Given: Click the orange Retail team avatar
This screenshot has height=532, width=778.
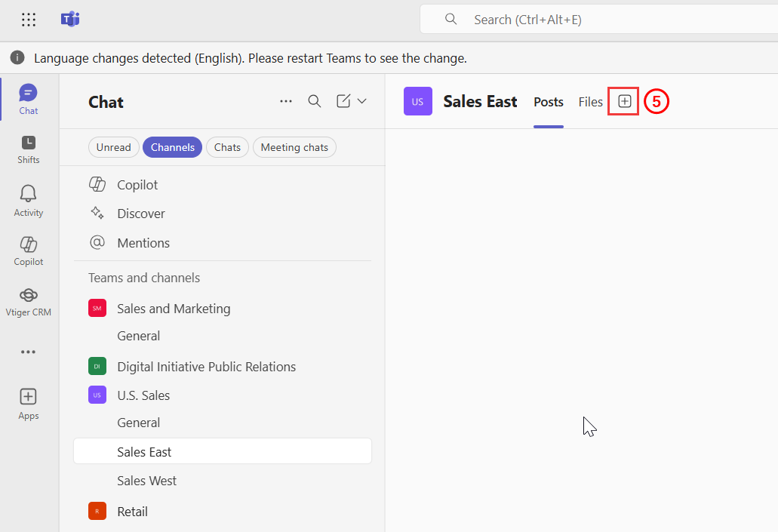Looking at the screenshot, I should point(97,511).
